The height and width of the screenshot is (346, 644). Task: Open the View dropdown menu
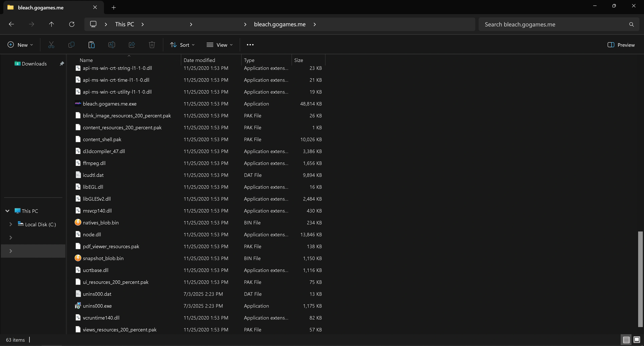(x=220, y=45)
